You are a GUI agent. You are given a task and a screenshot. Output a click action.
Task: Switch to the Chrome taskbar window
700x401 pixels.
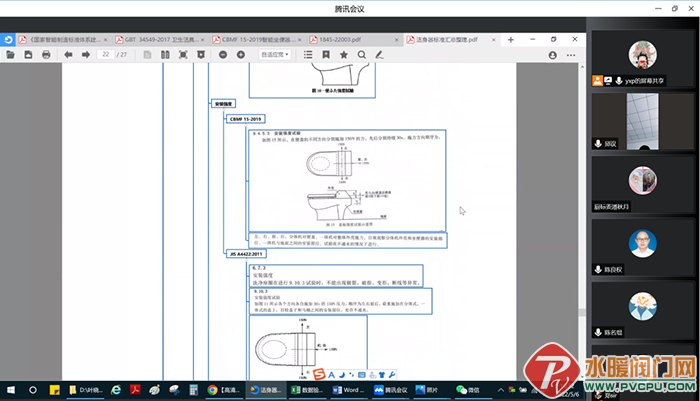tap(224, 390)
